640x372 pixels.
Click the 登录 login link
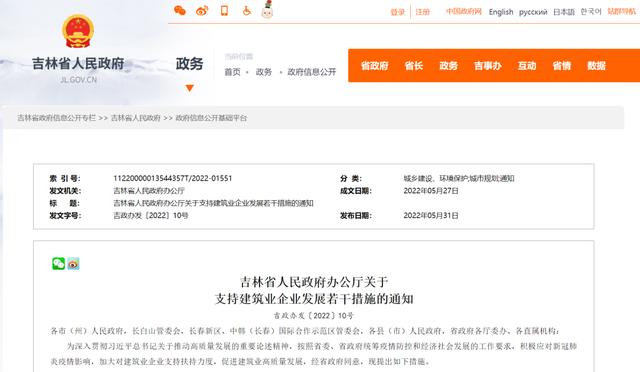click(x=398, y=12)
